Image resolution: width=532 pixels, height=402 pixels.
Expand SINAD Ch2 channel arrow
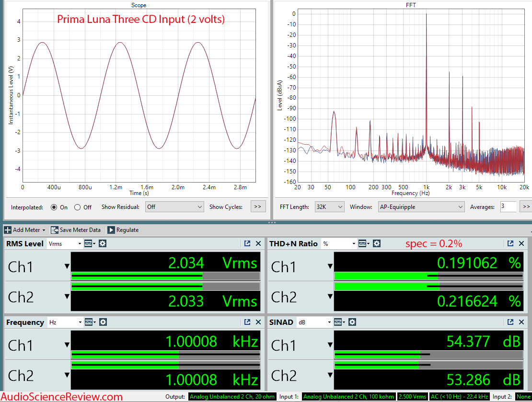[330, 375]
